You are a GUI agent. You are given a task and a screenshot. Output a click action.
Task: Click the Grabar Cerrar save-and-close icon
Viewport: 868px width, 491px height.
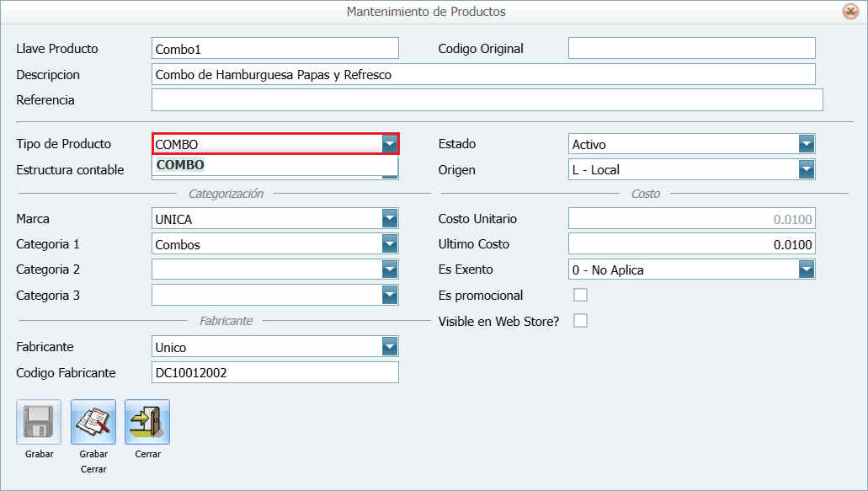coord(93,422)
